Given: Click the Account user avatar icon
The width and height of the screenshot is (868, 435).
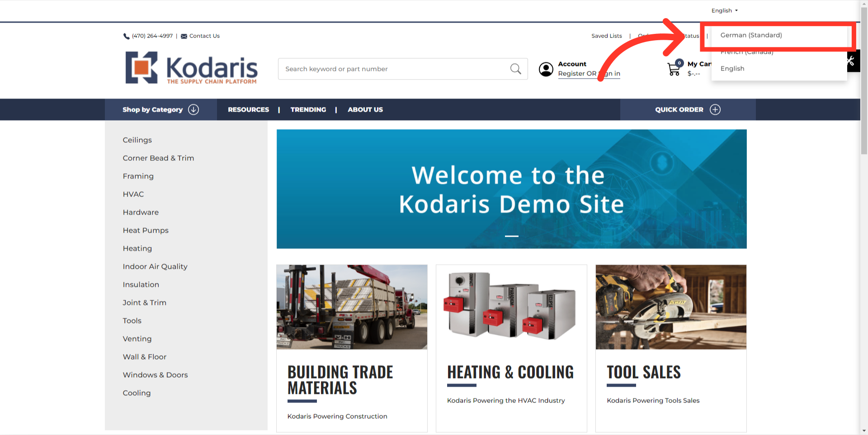Looking at the screenshot, I should [546, 69].
